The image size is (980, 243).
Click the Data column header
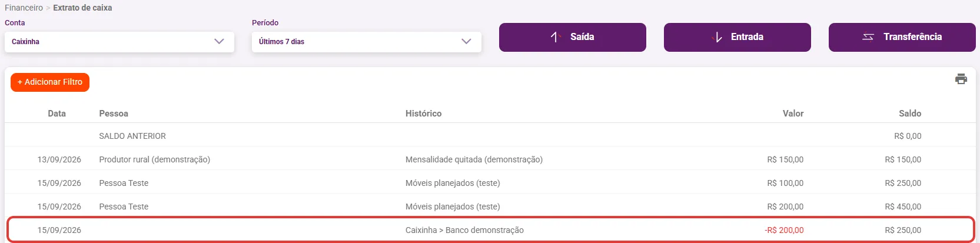[57, 114]
